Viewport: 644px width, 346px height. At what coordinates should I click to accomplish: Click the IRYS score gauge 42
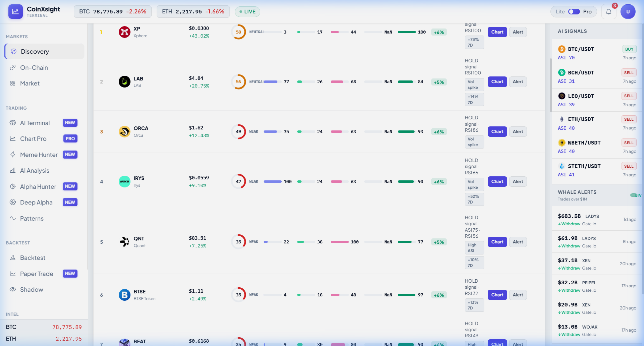coord(238,182)
